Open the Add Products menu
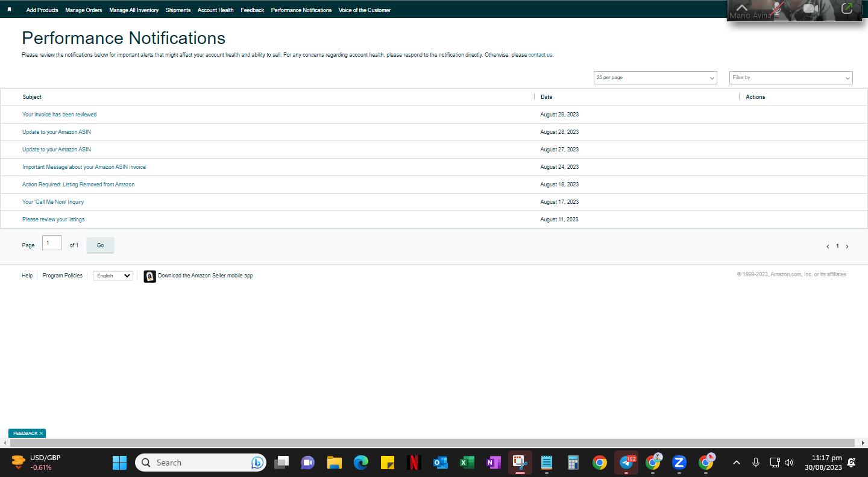The width and height of the screenshot is (868, 477). pyautogui.click(x=42, y=10)
